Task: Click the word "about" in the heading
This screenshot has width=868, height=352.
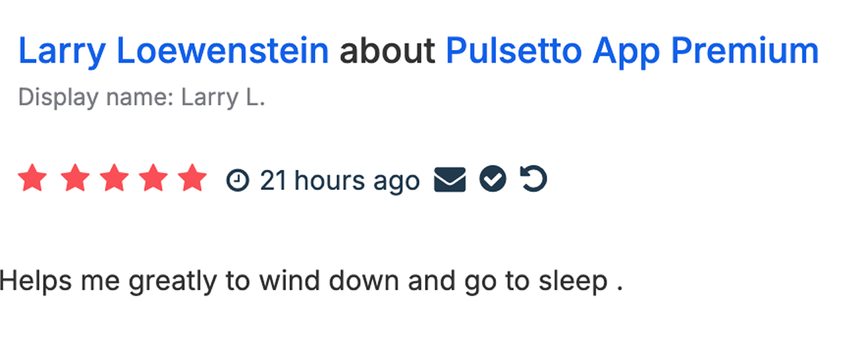Action: point(387,52)
